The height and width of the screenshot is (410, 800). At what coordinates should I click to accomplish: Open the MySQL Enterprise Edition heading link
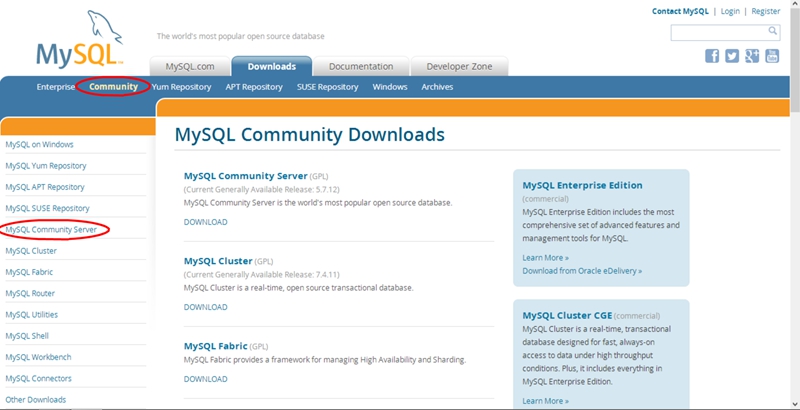click(x=582, y=186)
